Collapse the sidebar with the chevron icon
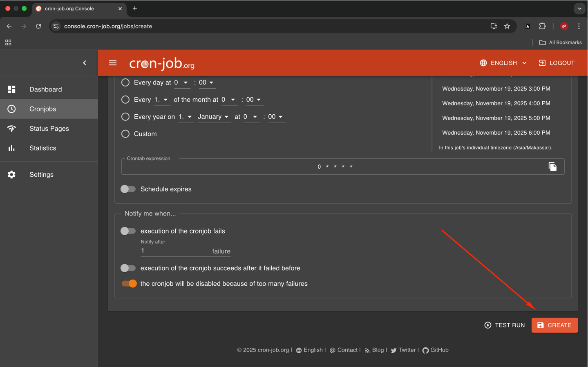This screenshot has width=588, height=367. [x=85, y=63]
